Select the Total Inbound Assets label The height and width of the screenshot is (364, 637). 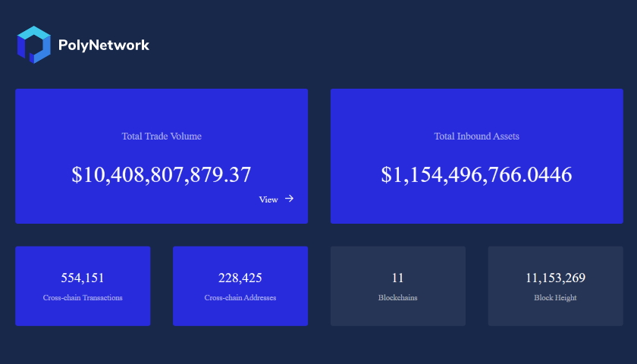pos(476,136)
